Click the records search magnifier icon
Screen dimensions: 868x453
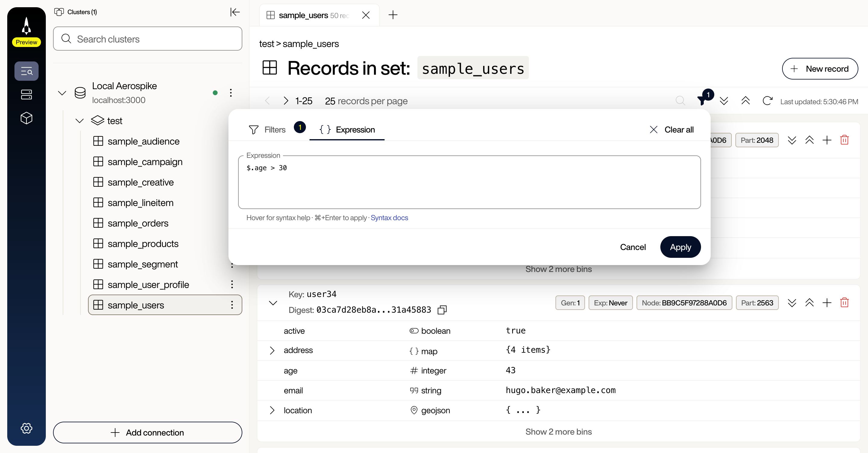point(680,101)
